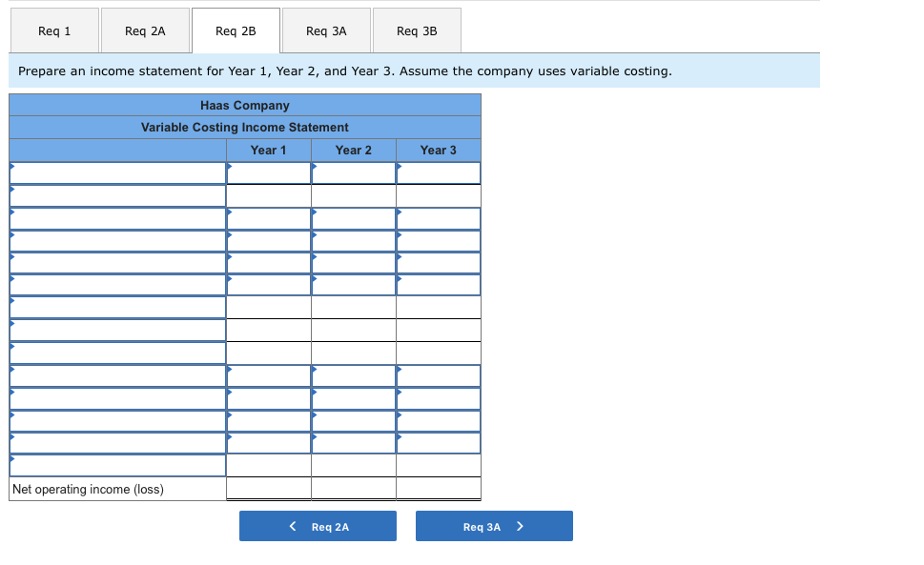Open the first row label dropdown
The width and height of the screenshot is (924, 565).
tap(118, 173)
